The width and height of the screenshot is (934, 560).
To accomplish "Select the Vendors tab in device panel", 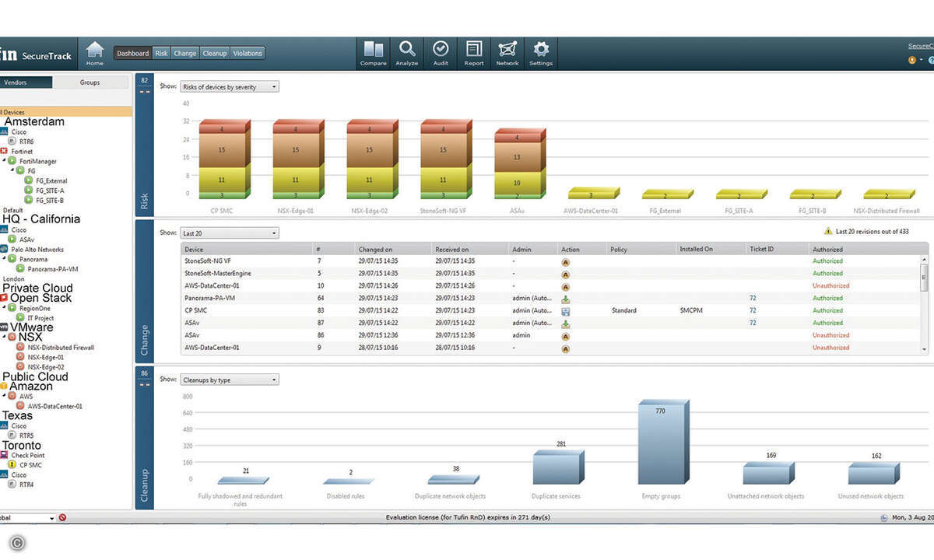I will point(25,82).
